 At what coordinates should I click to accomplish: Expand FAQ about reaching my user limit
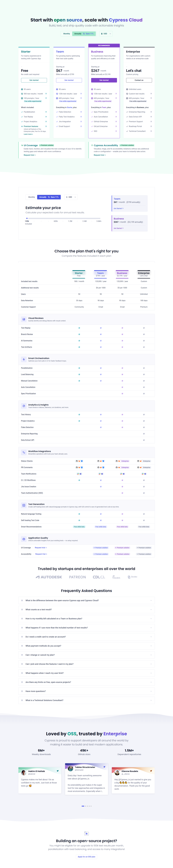click(x=86, y=673)
